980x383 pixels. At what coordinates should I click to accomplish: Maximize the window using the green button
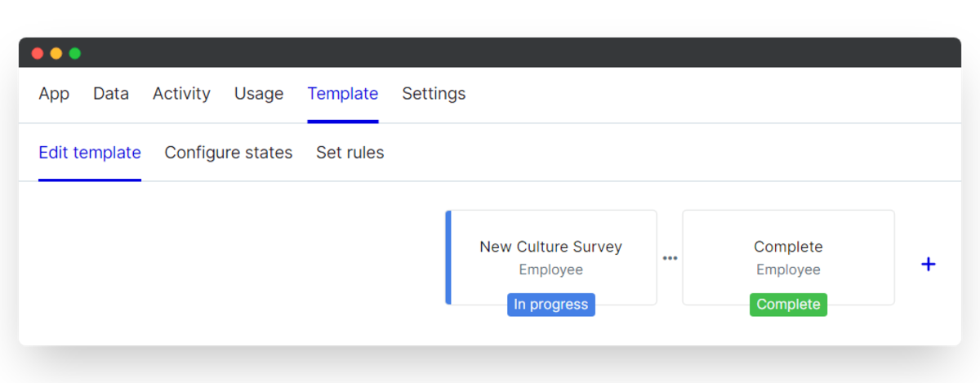(75, 53)
